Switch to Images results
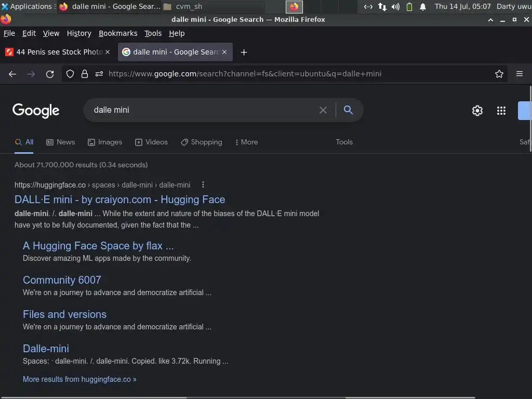This screenshot has width=532, height=399. (x=105, y=142)
